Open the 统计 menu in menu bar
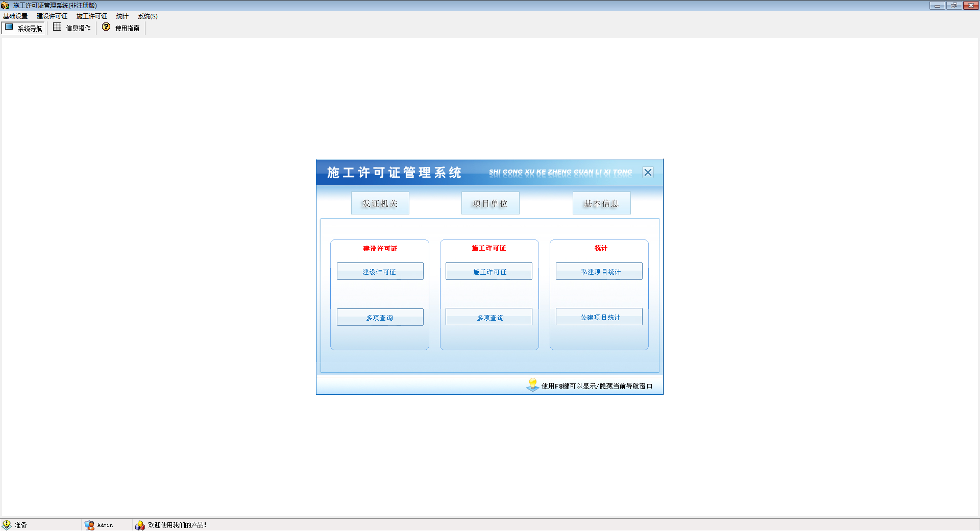The image size is (980, 531). point(122,16)
